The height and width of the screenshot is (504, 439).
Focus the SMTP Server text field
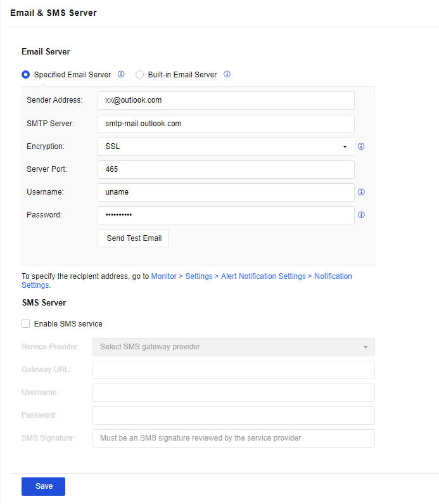(226, 124)
